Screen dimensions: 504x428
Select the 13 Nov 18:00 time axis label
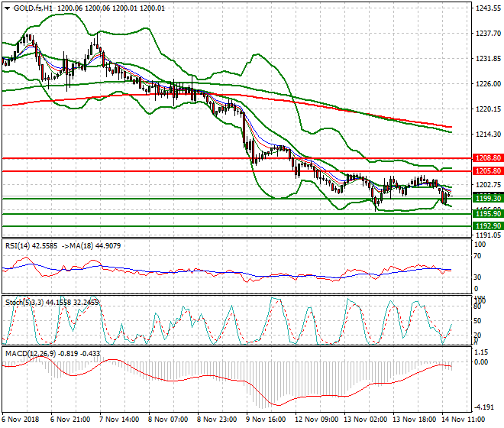click(414, 420)
